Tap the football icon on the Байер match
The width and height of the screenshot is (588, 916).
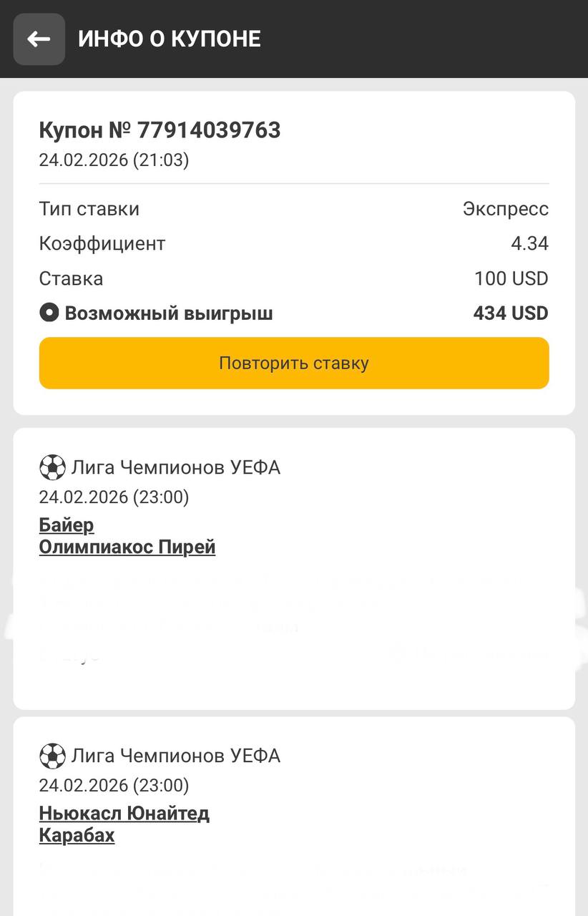pyautogui.click(x=52, y=468)
